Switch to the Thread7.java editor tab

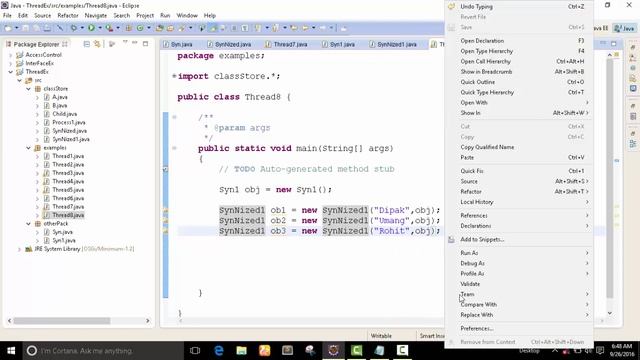pyautogui.click(x=287, y=44)
